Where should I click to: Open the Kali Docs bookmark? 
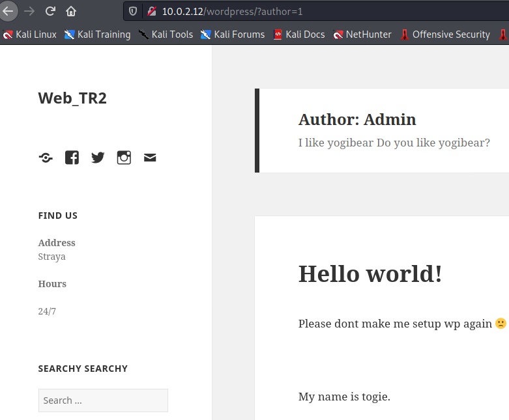tap(299, 35)
